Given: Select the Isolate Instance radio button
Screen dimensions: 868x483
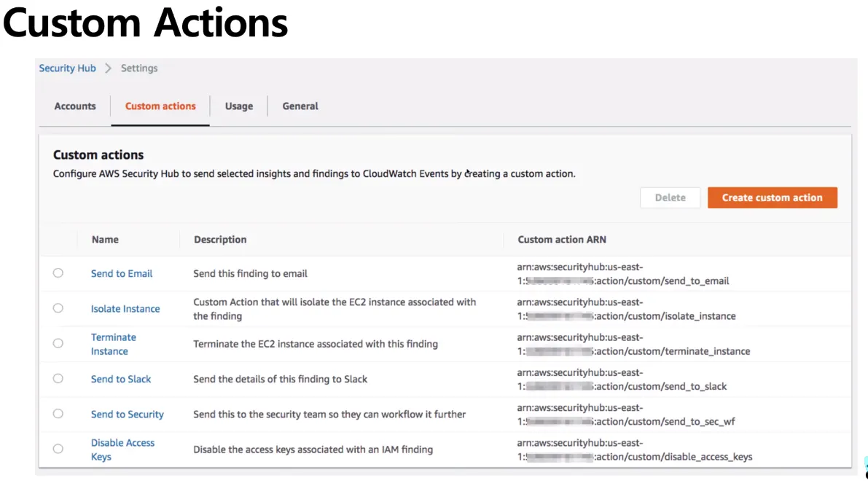Looking at the screenshot, I should pos(58,308).
